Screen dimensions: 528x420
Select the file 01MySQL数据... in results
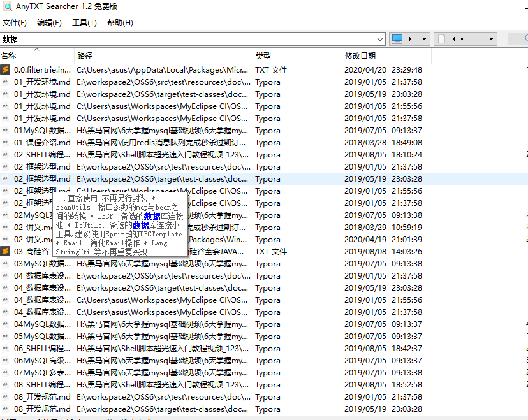[43, 130]
